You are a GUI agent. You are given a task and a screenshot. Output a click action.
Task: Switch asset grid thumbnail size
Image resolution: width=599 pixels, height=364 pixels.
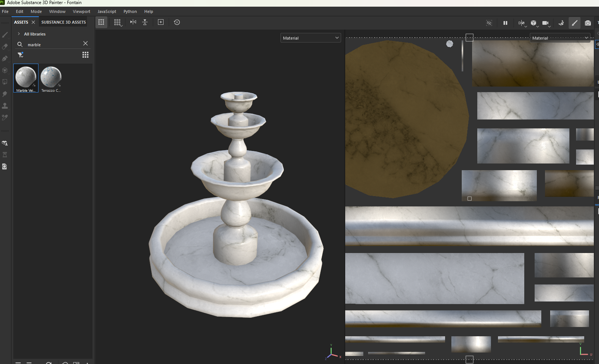[x=85, y=55]
